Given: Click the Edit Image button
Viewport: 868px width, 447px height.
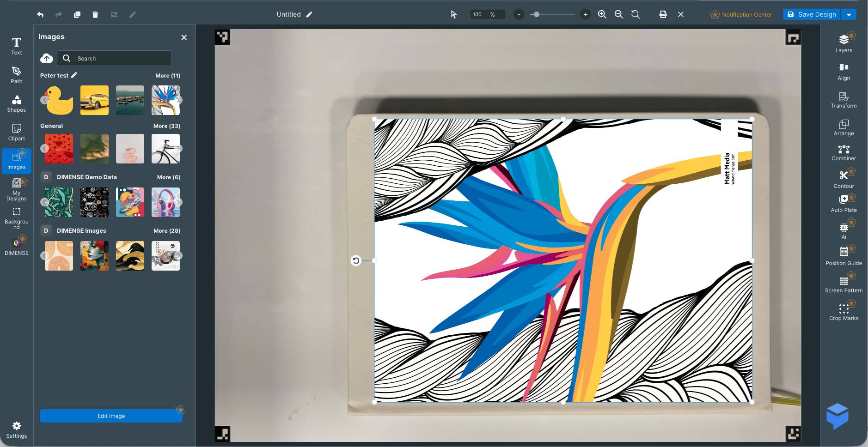Looking at the screenshot, I should [111, 416].
